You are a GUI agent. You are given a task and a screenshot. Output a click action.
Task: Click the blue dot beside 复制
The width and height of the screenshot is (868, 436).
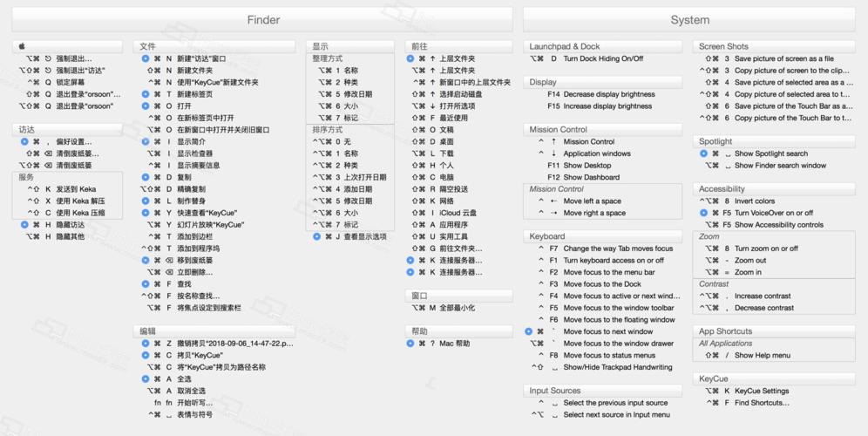pos(145,177)
